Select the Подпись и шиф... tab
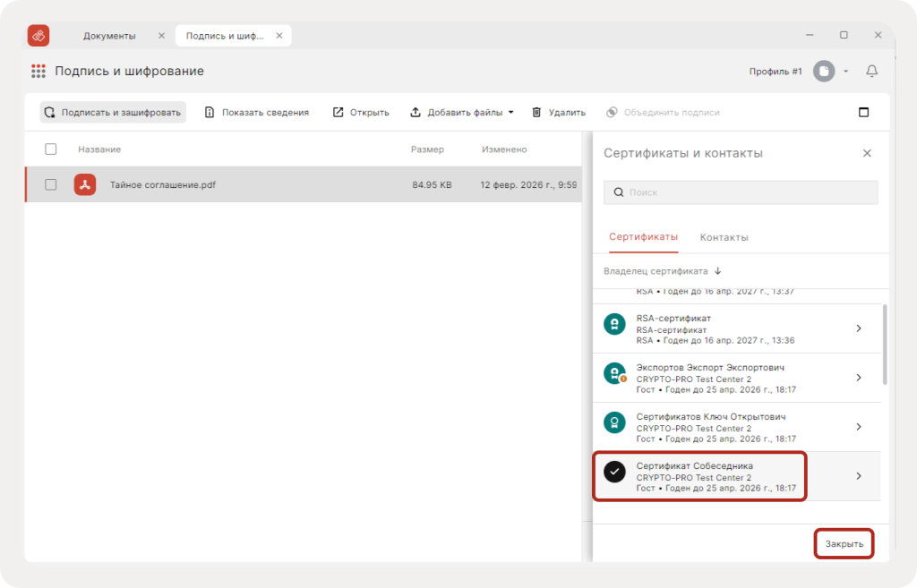Screen dimensions: 917x588 point(225,36)
